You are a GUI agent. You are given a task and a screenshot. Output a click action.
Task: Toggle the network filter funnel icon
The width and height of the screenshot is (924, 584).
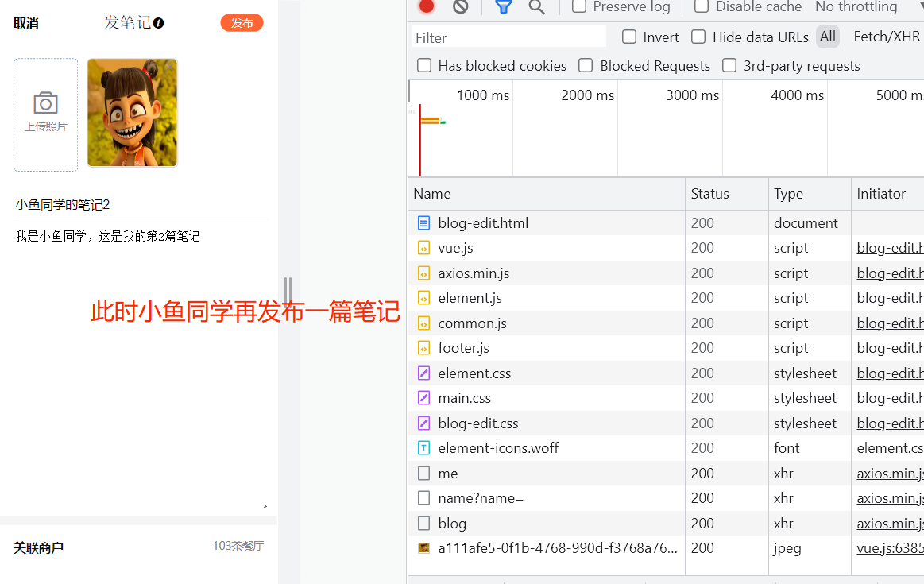504,7
